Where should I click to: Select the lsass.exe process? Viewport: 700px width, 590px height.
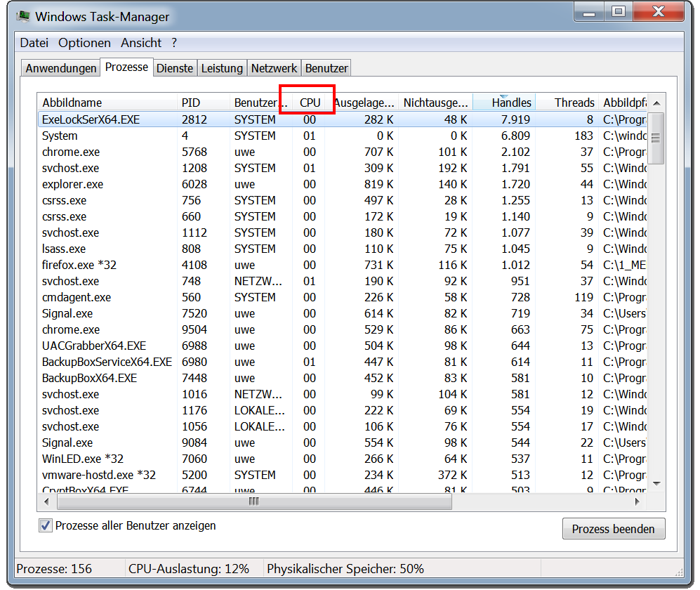342,249
